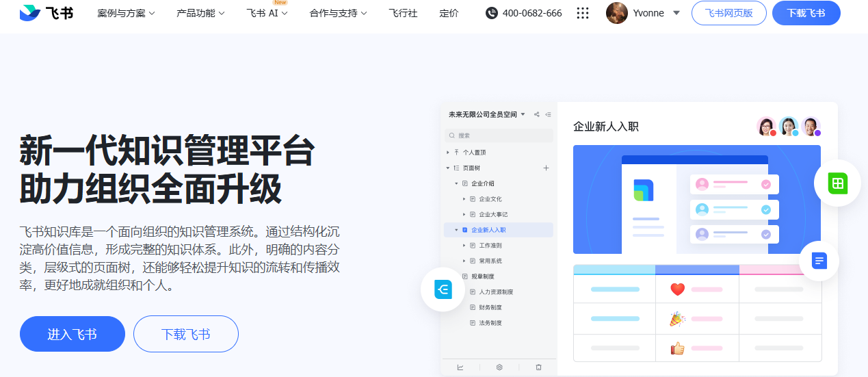
Task: Click the blue document floating icon
Action: tap(819, 261)
